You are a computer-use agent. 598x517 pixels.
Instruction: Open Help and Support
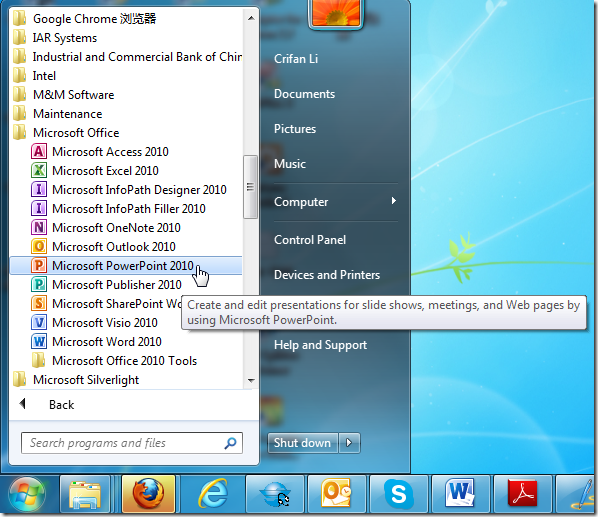point(320,345)
